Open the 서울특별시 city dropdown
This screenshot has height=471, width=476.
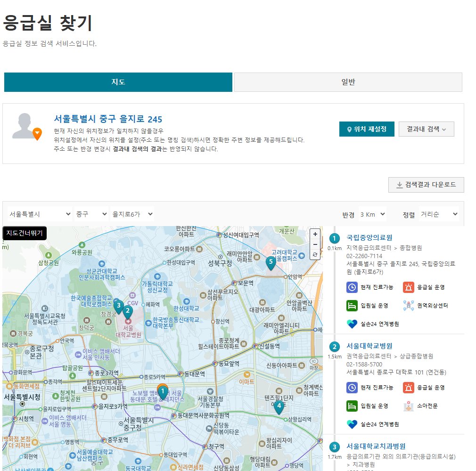click(x=40, y=214)
